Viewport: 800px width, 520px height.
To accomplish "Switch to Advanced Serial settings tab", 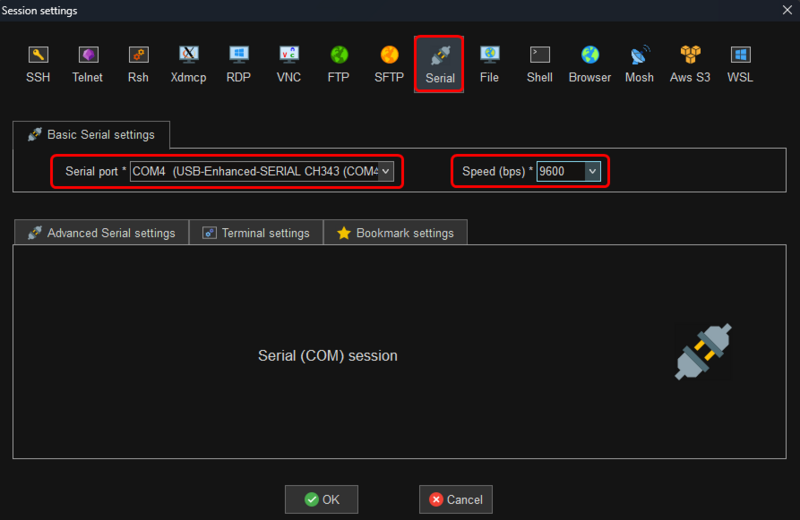I will 101,233.
